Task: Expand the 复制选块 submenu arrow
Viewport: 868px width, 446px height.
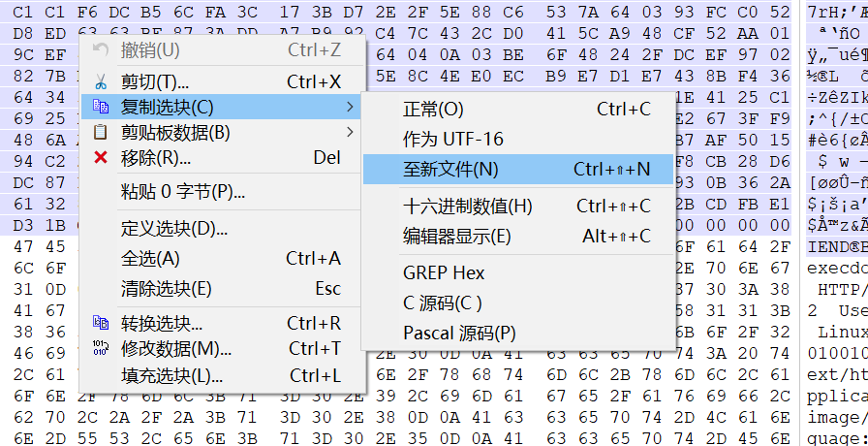Action: click(x=349, y=107)
